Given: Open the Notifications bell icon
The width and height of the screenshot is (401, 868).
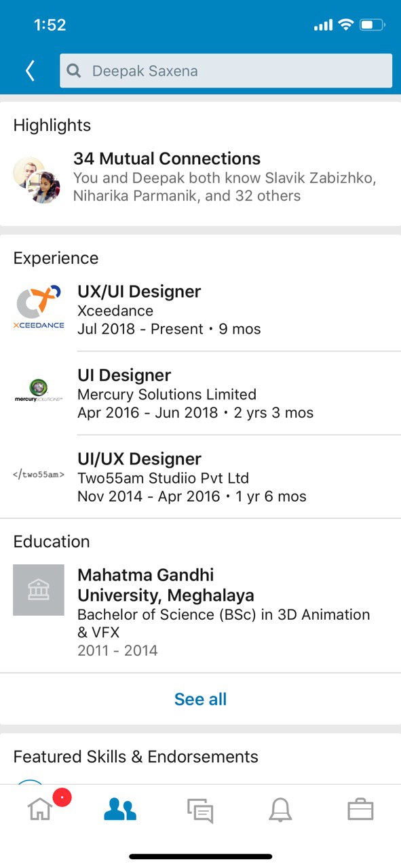Looking at the screenshot, I should [x=280, y=810].
